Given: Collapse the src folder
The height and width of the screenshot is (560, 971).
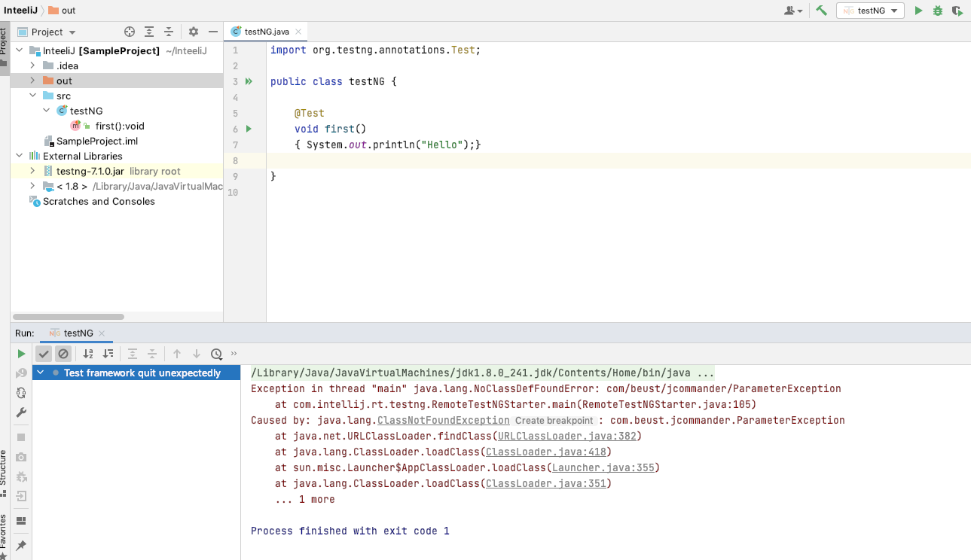Looking at the screenshot, I should (32, 96).
